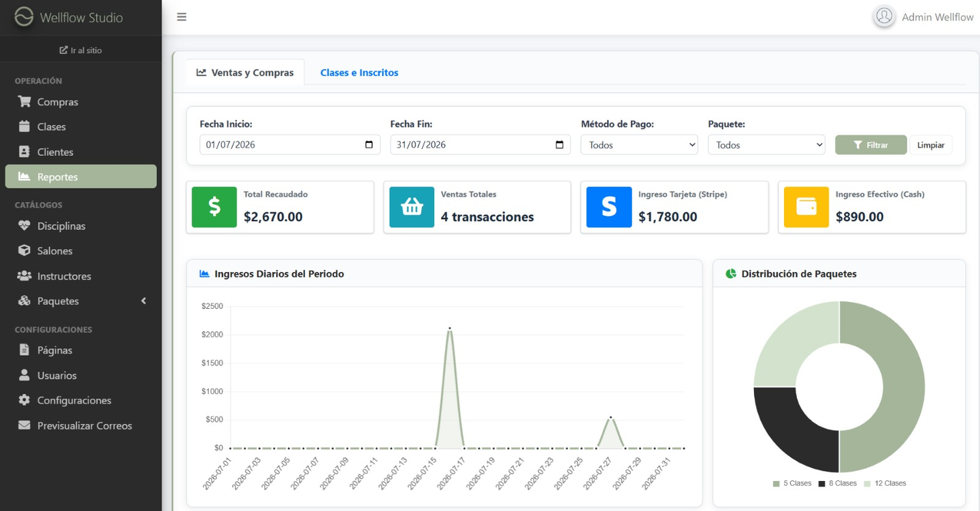Open Clientes in the sidebar menu

pos(81,152)
